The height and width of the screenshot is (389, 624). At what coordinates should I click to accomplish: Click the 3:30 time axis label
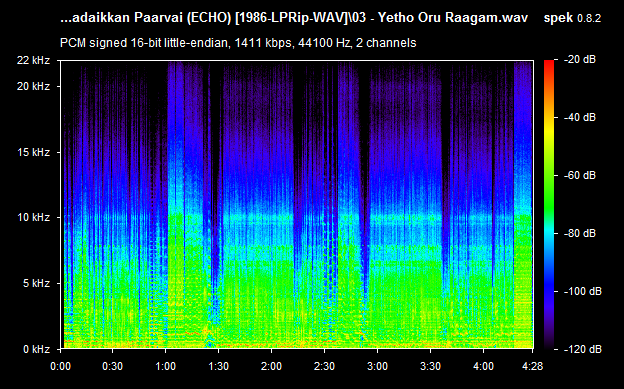[430, 366]
